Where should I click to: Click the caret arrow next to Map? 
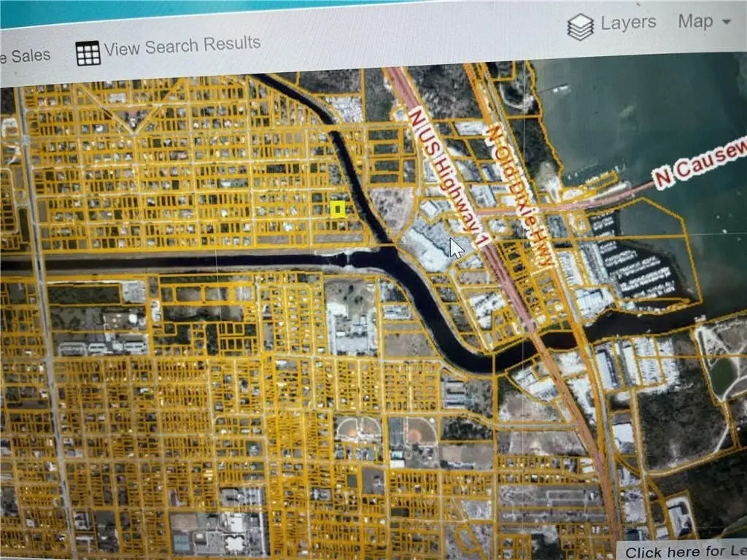(726, 23)
